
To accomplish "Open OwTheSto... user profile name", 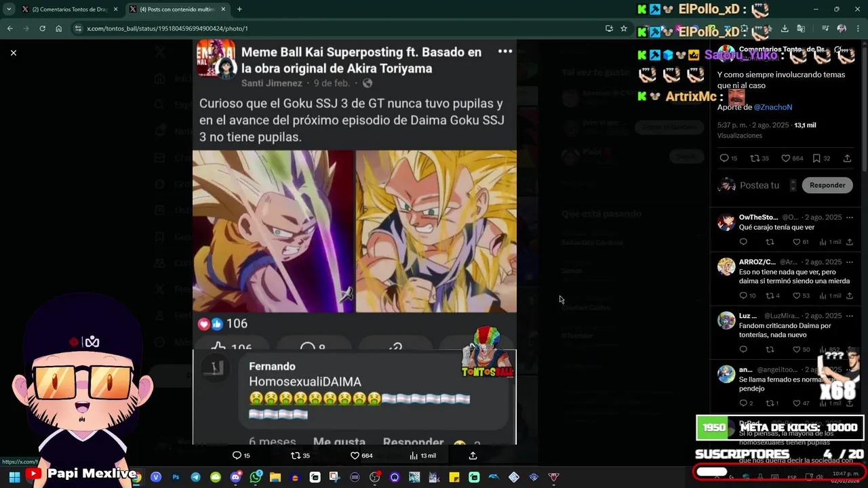I will click(758, 217).
